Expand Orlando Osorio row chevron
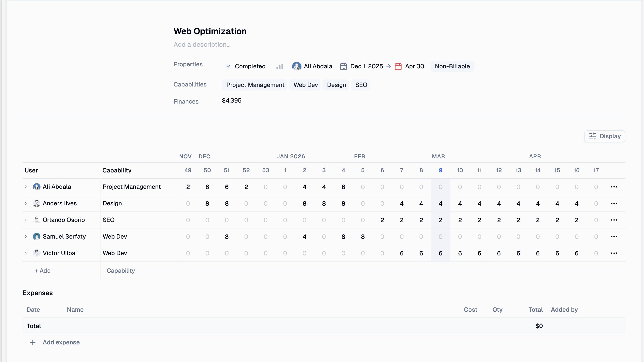 (x=26, y=220)
